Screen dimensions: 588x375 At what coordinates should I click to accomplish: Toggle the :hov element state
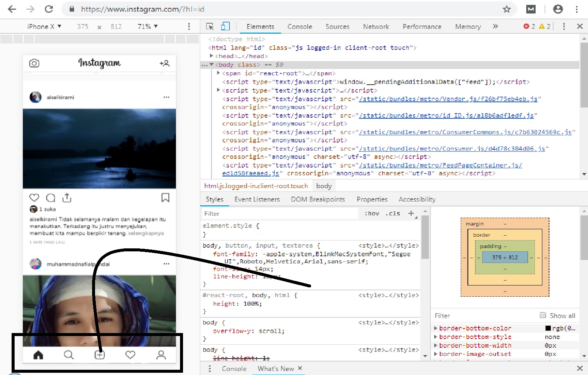pos(372,213)
